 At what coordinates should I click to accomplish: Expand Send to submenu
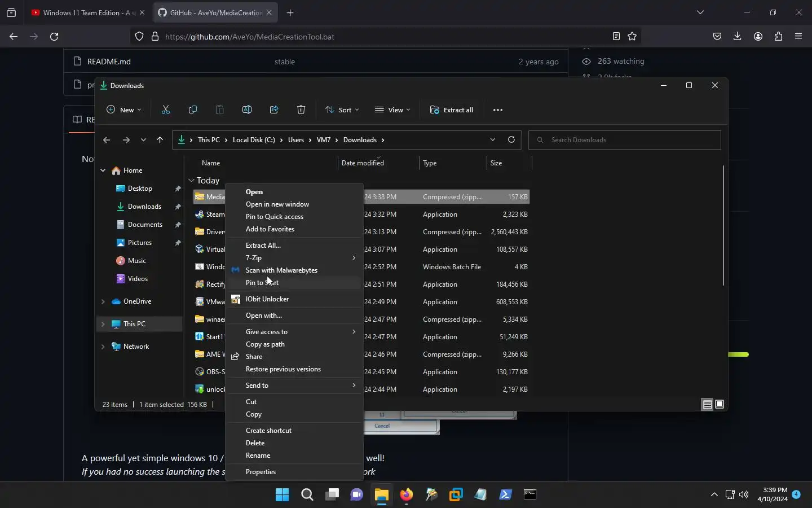294,386
